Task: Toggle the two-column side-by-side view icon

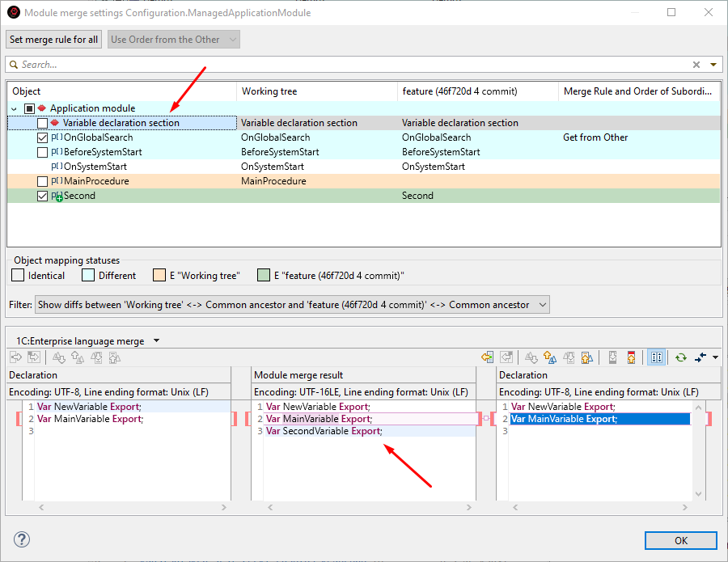Action: click(x=656, y=357)
